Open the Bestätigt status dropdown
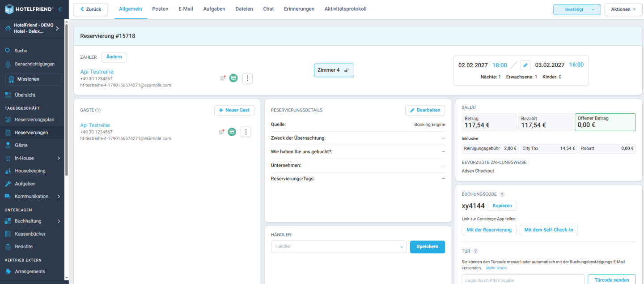The image size is (644, 284). pyautogui.click(x=577, y=9)
